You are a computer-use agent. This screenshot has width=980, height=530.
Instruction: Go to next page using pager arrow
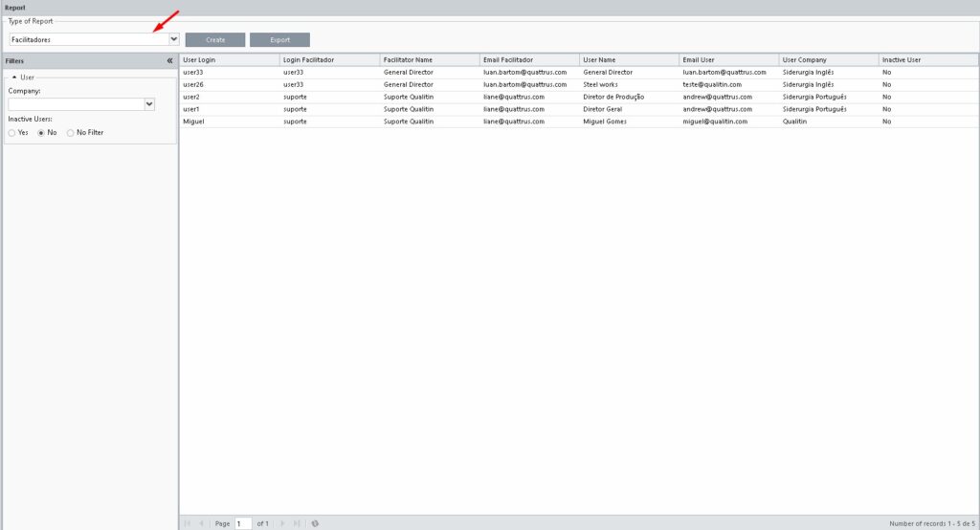click(x=282, y=523)
